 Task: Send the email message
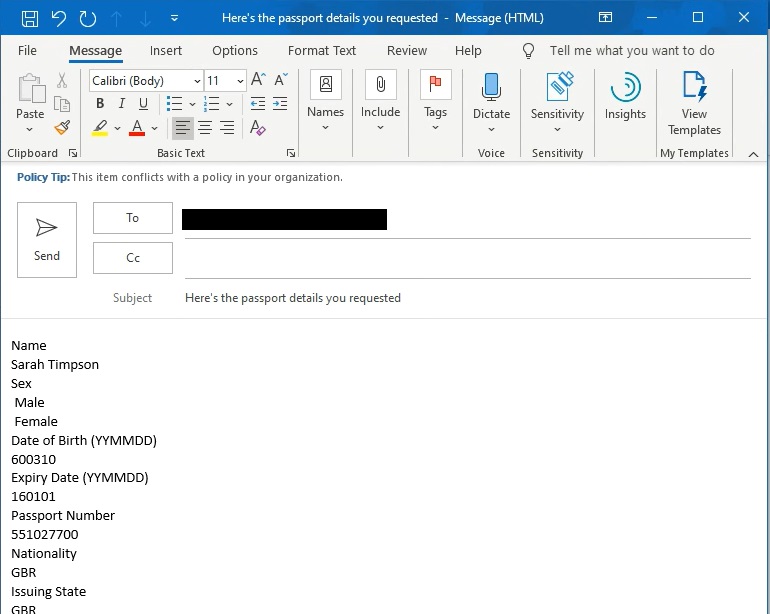click(x=47, y=239)
